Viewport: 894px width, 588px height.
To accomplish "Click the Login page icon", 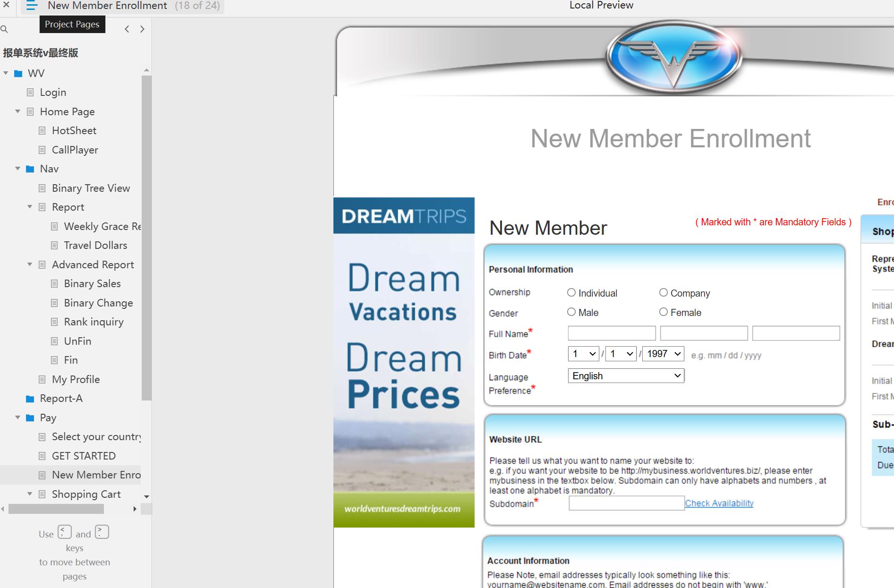I will click(x=30, y=93).
